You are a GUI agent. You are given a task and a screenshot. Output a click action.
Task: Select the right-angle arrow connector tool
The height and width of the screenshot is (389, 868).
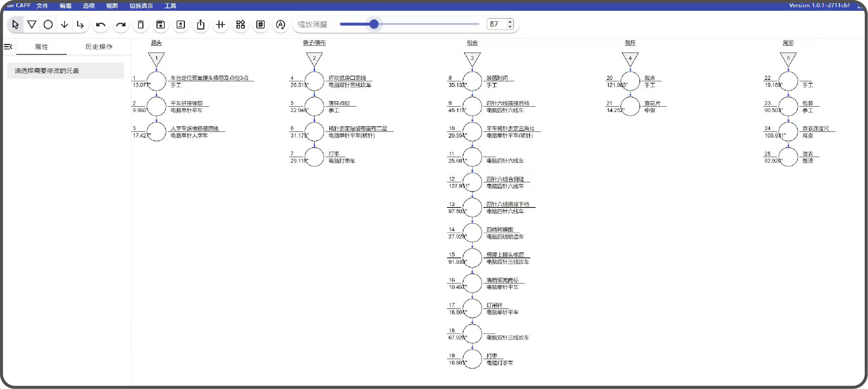click(80, 24)
